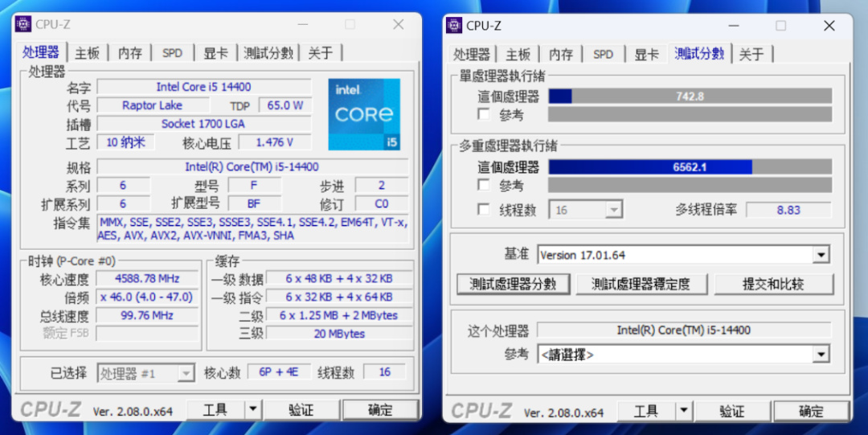Open SPD tab in right CPU-Z window
This screenshot has width=868, height=435.
coord(603,55)
